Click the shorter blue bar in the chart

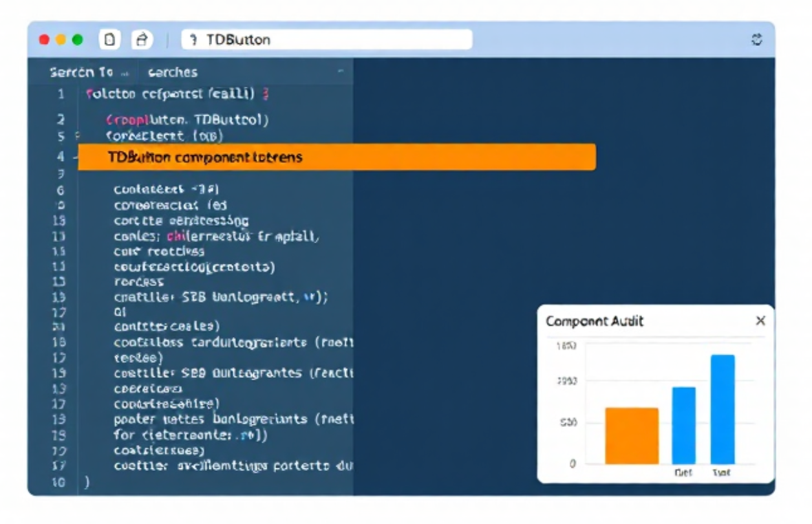tap(684, 425)
